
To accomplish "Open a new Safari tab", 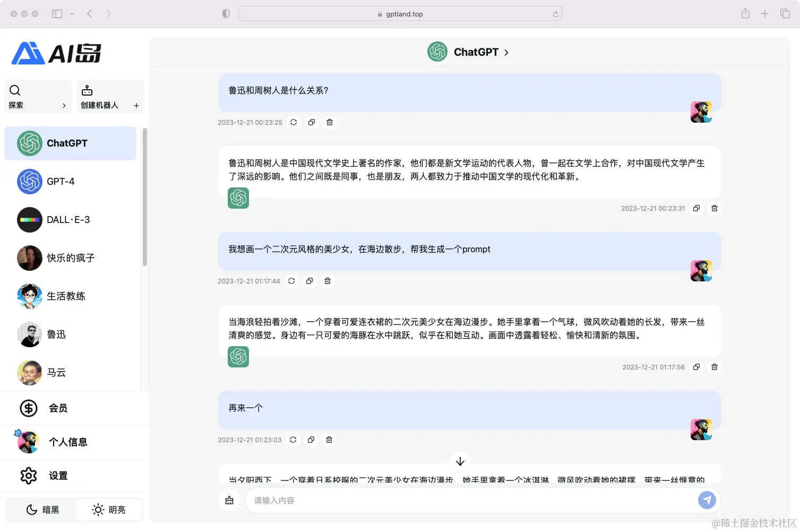I will (764, 14).
